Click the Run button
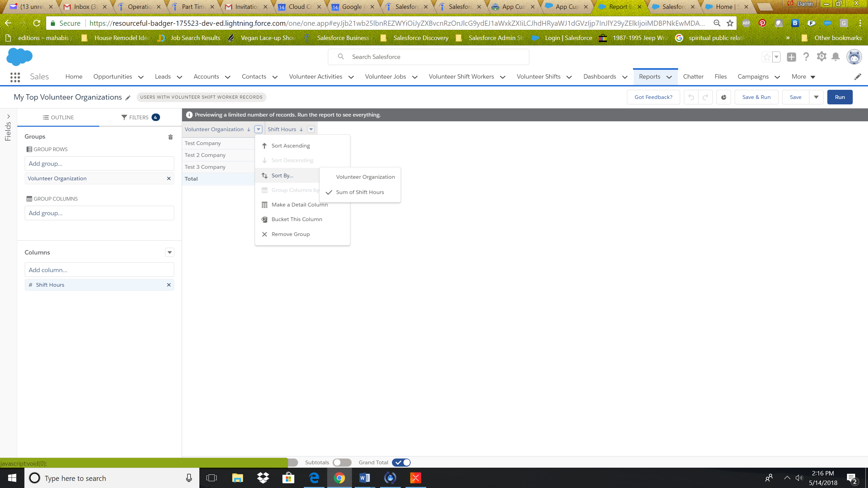Screen dimensions: 868x488 [x=840, y=97]
